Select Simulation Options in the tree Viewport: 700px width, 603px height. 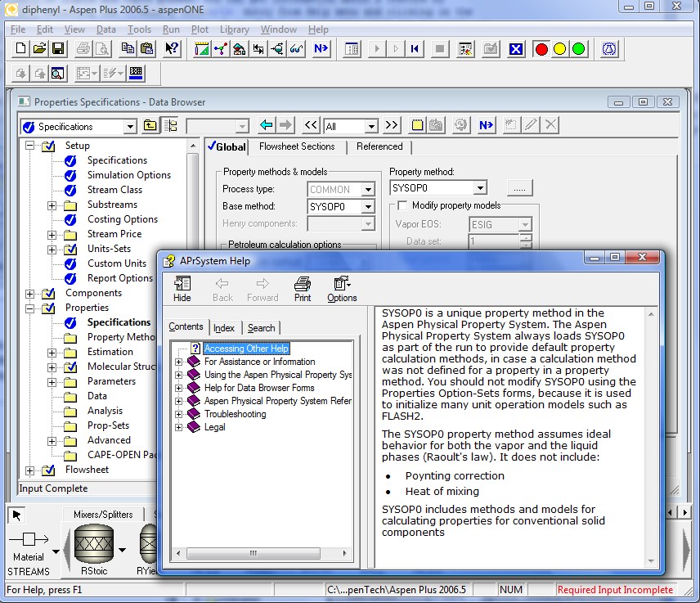pyautogui.click(x=129, y=175)
